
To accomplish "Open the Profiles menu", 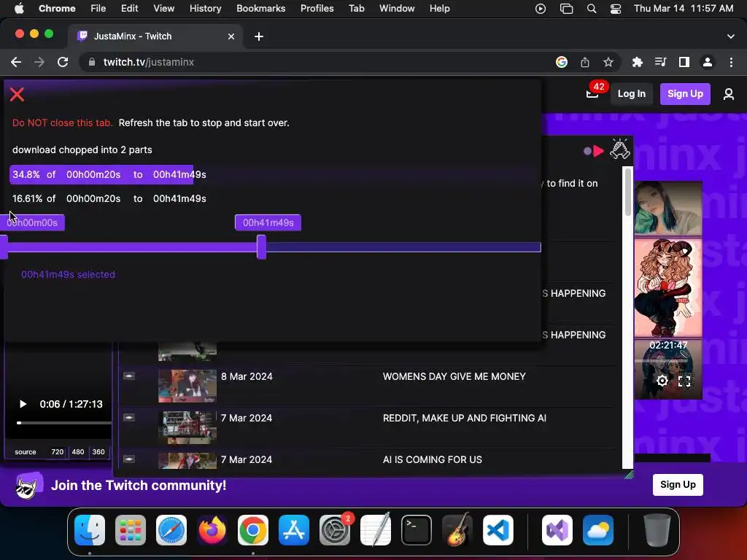I will coord(317,9).
